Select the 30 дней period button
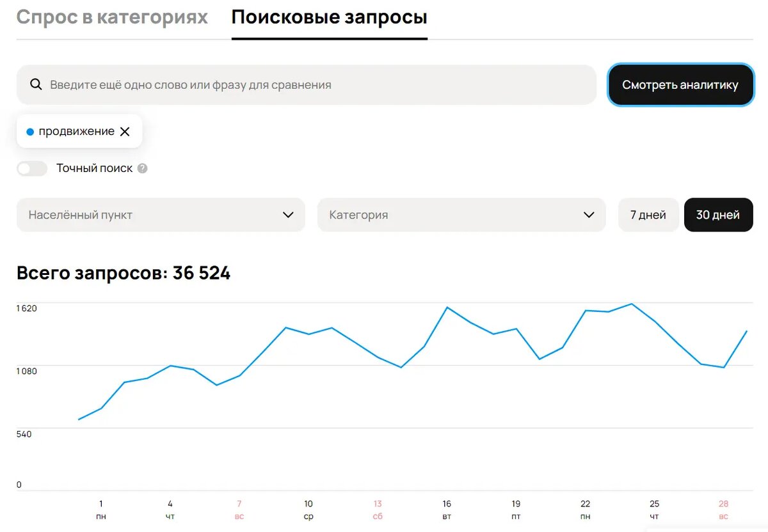Viewport: 768px width, 532px height. [x=718, y=215]
